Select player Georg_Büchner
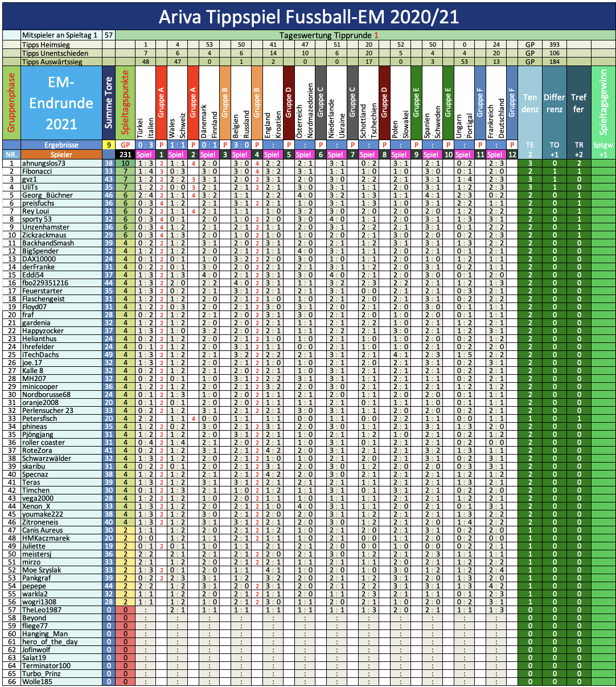 click(x=61, y=195)
